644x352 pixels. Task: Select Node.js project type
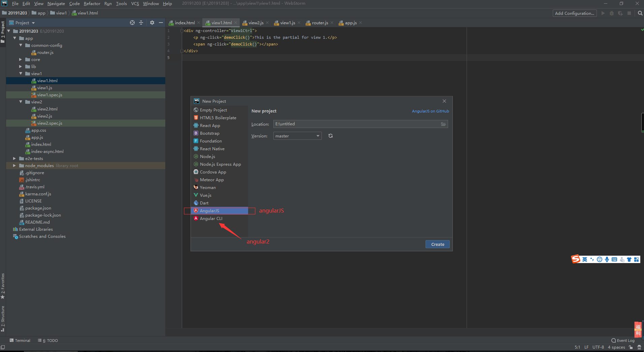coord(219,157)
